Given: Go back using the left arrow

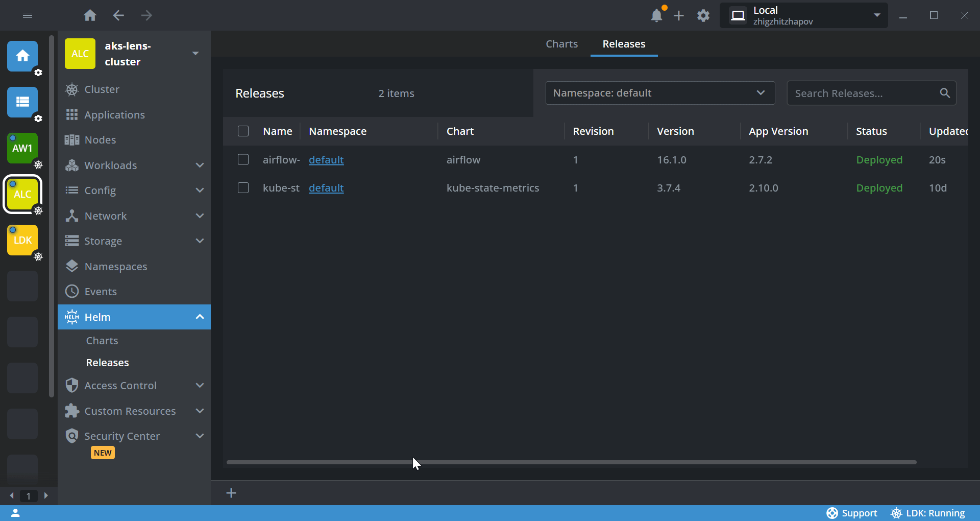Looking at the screenshot, I should coord(118,16).
